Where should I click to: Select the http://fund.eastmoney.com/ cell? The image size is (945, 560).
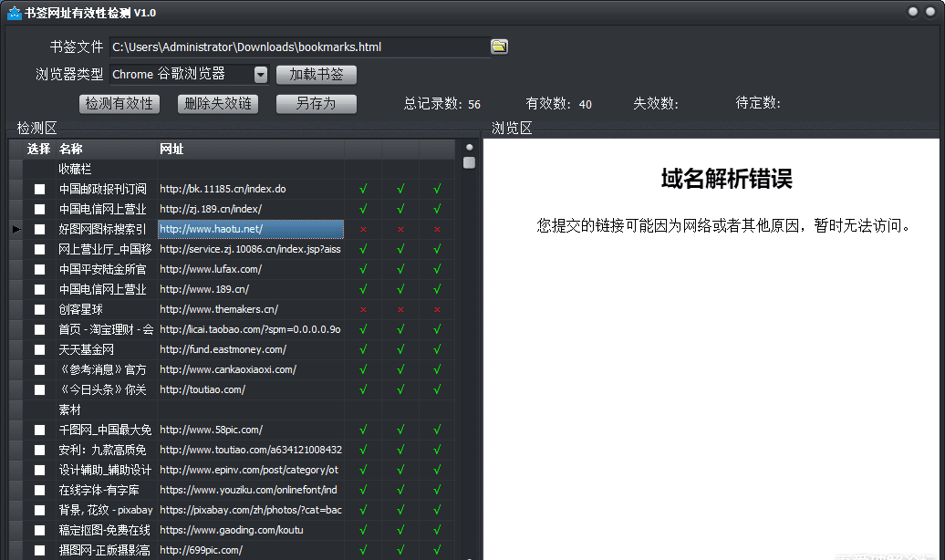pyautogui.click(x=251, y=349)
